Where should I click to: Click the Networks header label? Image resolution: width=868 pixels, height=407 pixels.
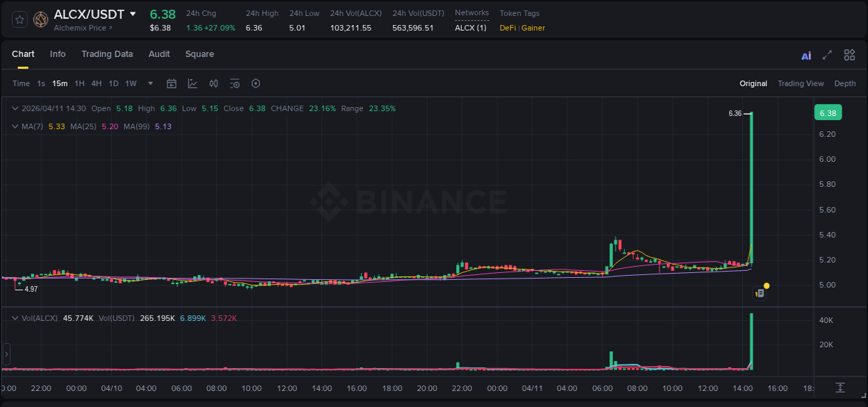tap(471, 13)
